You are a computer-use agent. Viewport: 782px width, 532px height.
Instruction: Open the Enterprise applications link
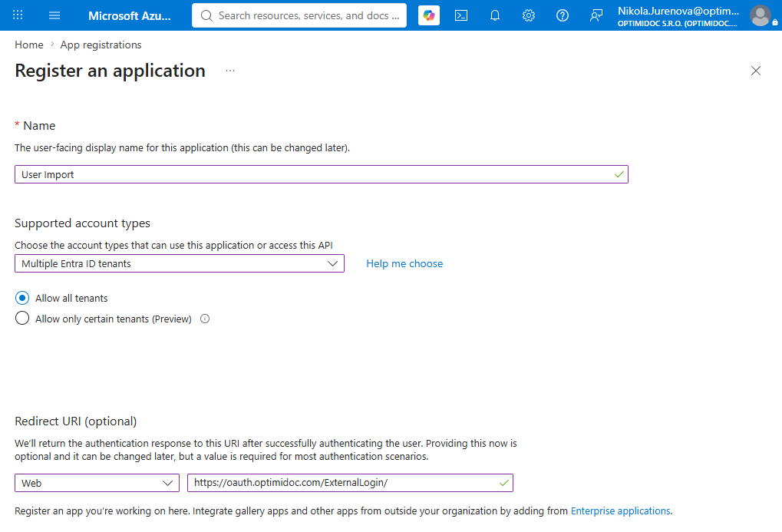pyautogui.click(x=620, y=511)
